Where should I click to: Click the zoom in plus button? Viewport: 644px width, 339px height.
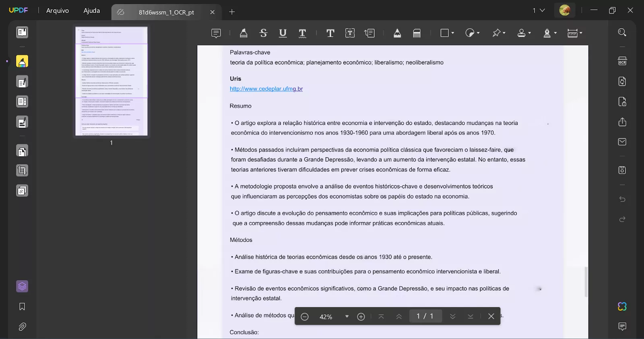361,316
